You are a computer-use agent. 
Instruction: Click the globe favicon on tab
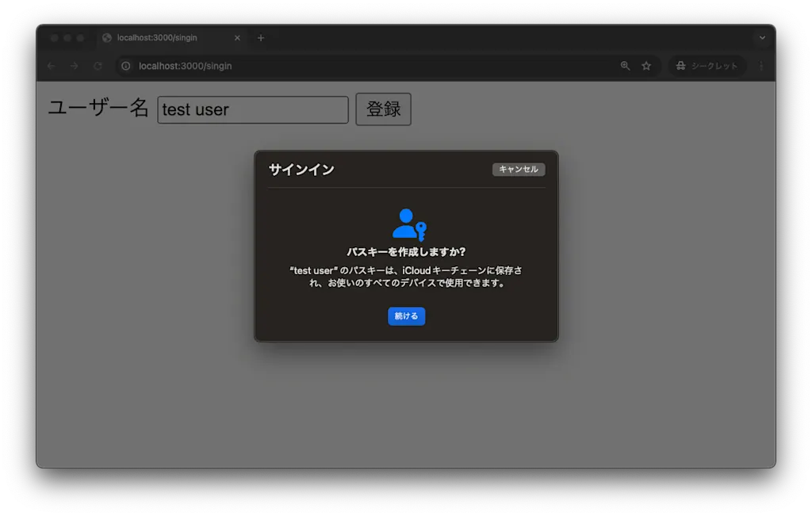click(107, 38)
